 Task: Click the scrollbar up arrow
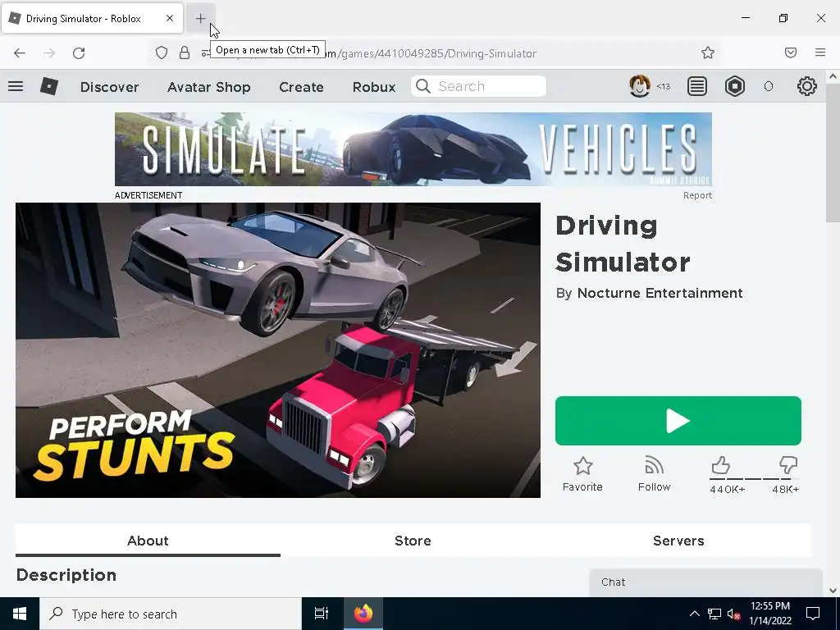[x=833, y=76]
